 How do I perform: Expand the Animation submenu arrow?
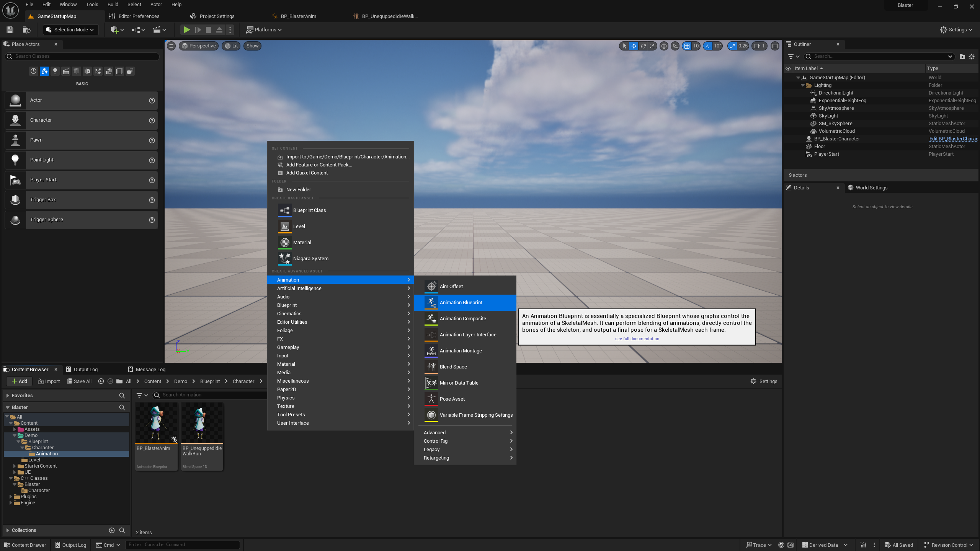pyautogui.click(x=408, y=280)
